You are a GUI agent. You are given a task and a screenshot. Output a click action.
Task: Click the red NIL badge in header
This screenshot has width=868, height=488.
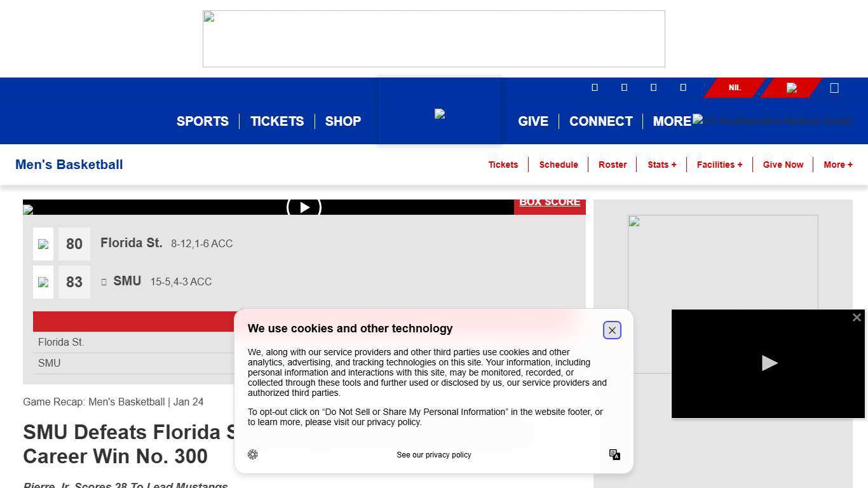coord(735,88)
